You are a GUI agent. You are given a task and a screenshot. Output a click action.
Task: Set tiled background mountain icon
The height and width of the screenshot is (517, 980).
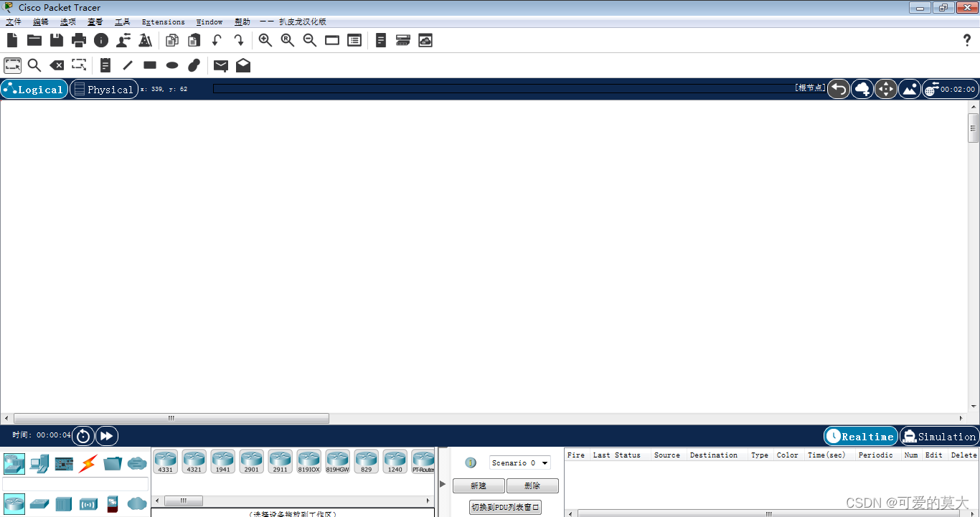[x=910, y=89]
